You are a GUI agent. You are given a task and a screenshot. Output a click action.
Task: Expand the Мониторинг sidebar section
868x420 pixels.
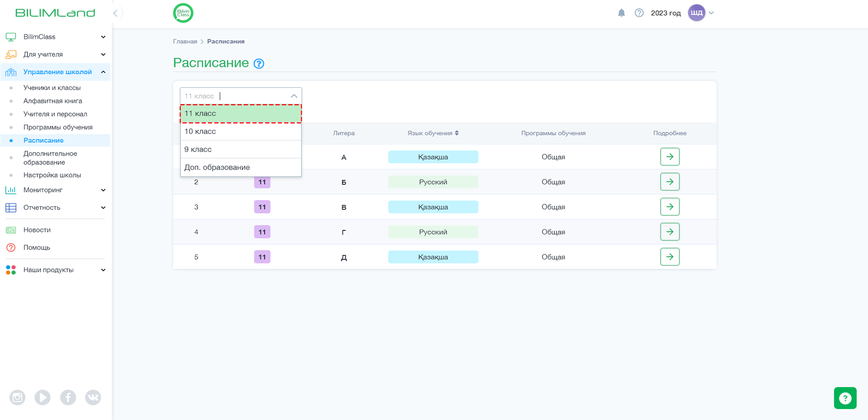click(x=56, y=190)
